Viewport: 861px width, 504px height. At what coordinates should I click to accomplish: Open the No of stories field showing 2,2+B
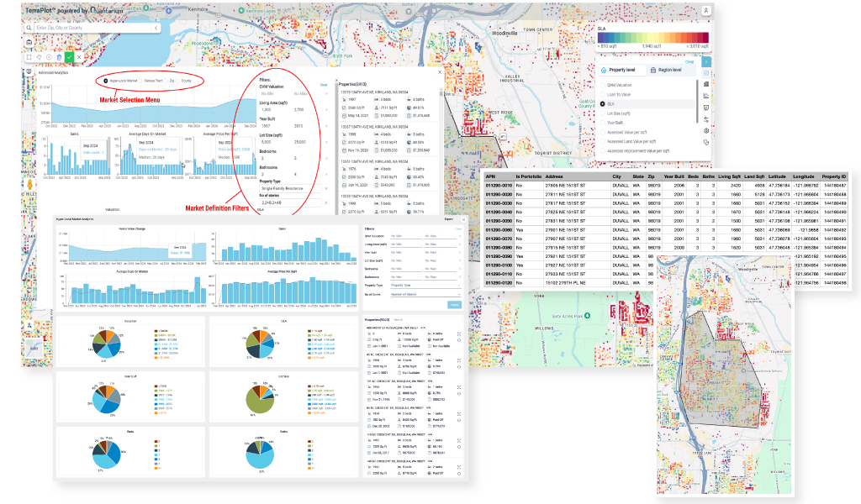(x=290, y=202)
